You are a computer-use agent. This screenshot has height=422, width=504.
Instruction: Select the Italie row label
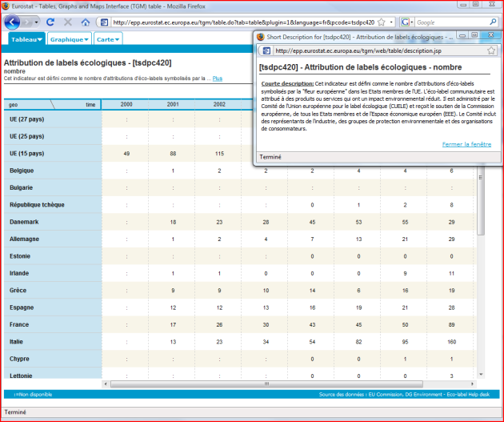[16, 342]
